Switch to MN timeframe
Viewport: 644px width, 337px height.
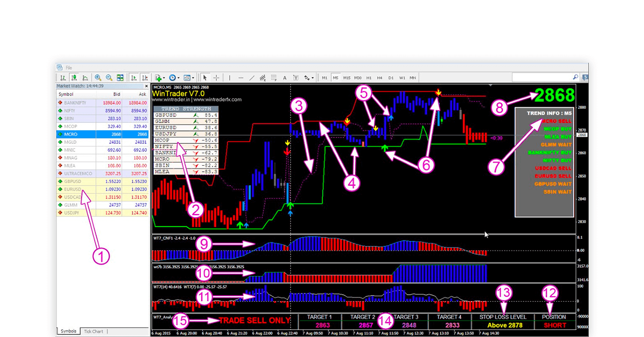pyautogui.click(x=413, y=77)
